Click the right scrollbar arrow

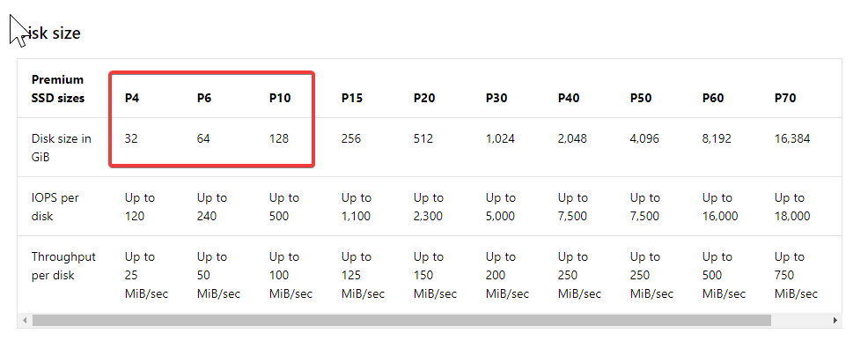click(835, 321)
